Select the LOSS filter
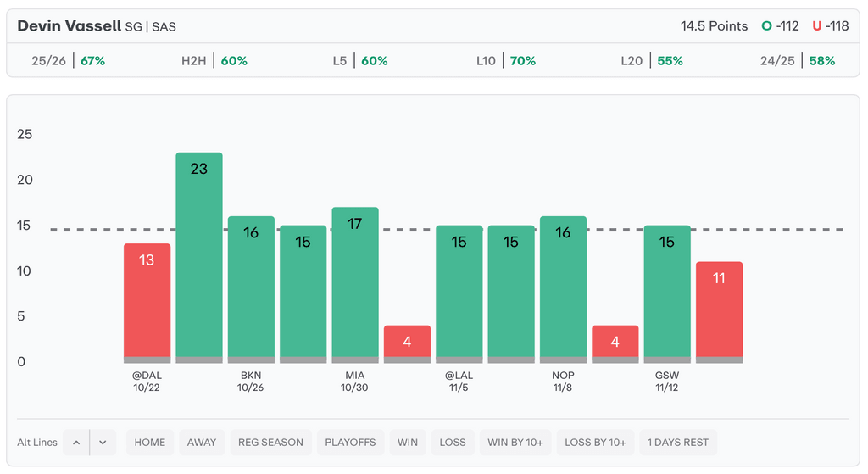Image resolution: width=868 pixels, height=474 pixels. [453, 443]
